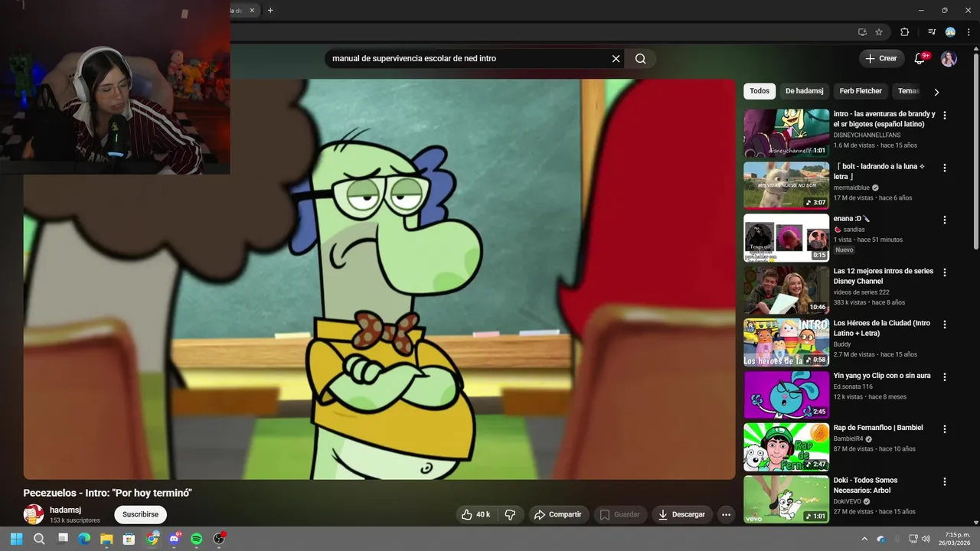Select the Ferb Fletcher filter chip
Viewport: 980px width, 551px height.
click(x=861, y=91)
